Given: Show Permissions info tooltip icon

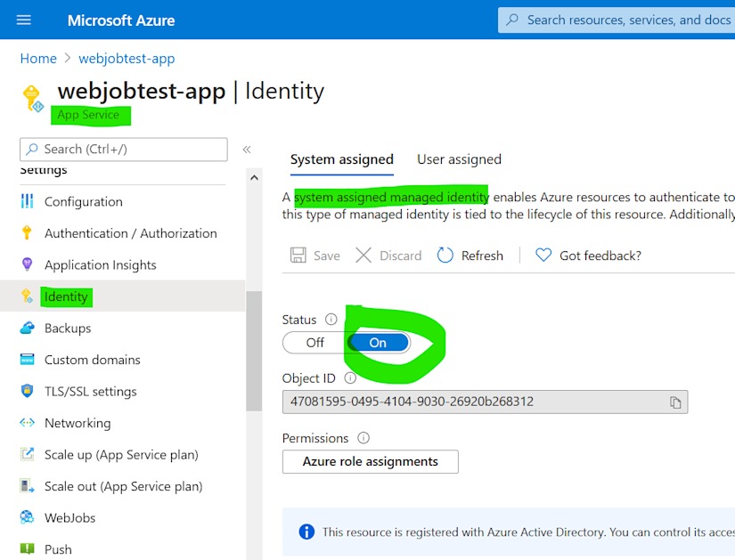Looking at the screenshot, I should [x=363, y=438].
